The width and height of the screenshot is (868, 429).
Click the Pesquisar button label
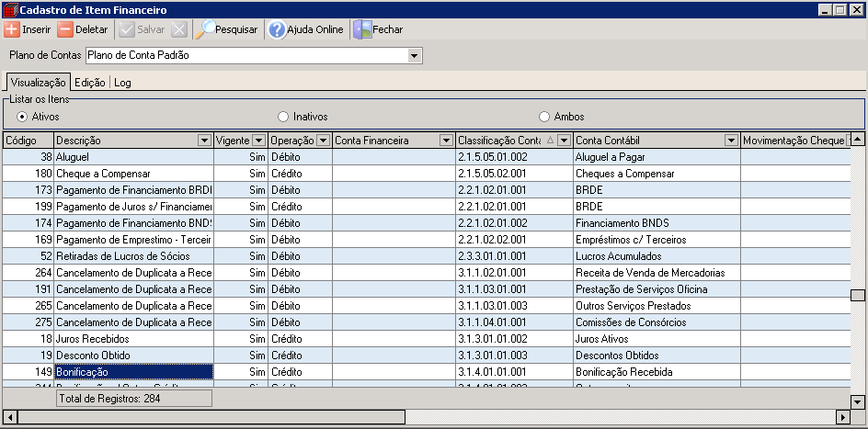pyautogui.click(x=236, y=29)
